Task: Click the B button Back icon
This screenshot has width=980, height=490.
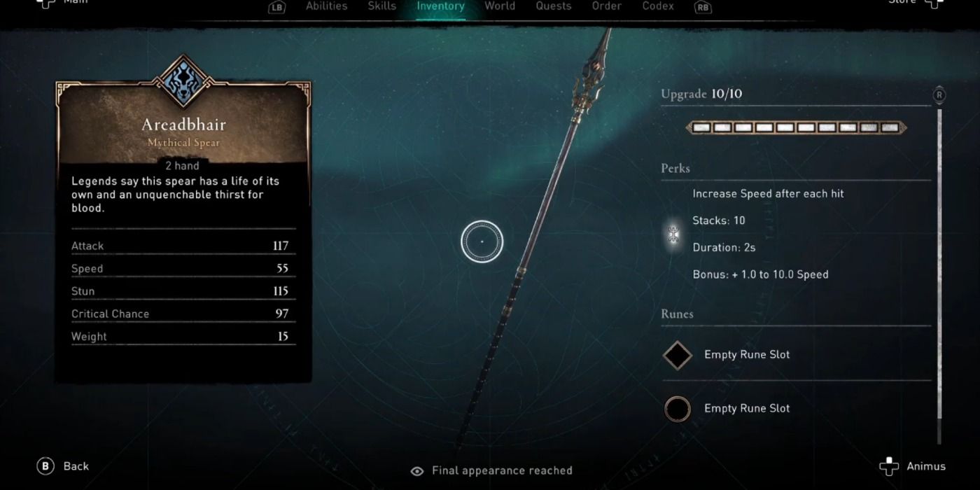Action: (x=46, y=466)
